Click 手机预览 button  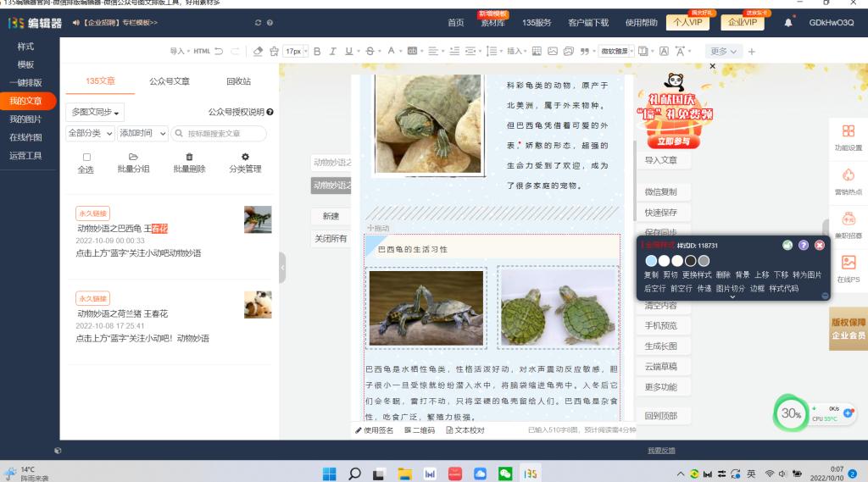pos(660,325)
